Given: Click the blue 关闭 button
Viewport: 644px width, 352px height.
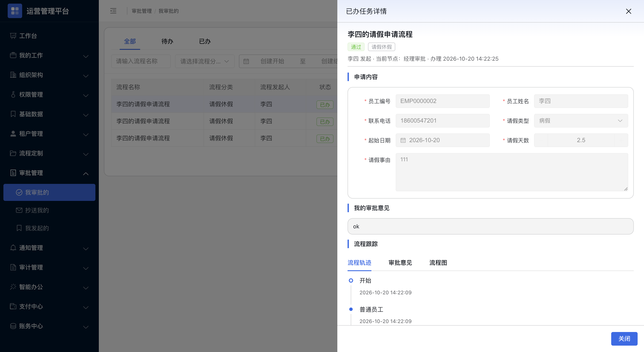Looking at the screenshot, I should 624,339.
